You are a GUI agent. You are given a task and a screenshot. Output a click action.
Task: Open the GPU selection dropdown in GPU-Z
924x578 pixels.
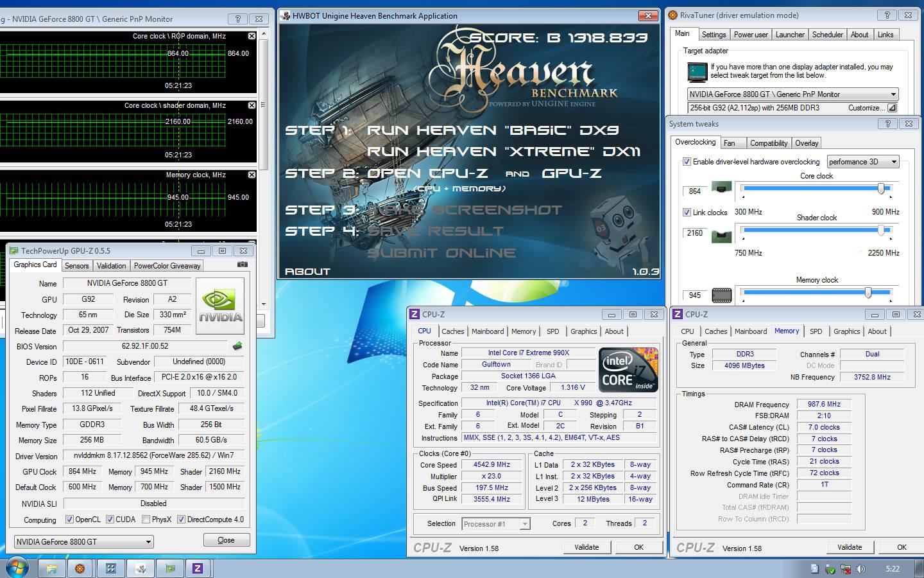pos(83,542)
